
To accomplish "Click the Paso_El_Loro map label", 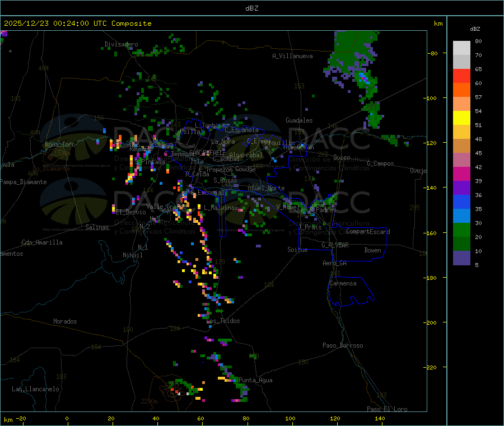I will [x=387, y=409].
